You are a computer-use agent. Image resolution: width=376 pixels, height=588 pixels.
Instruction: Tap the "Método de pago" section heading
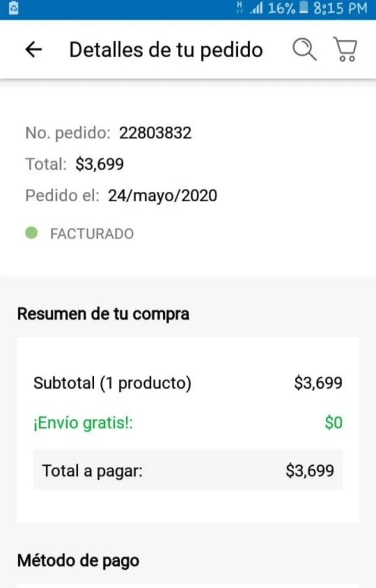point(78,560)
